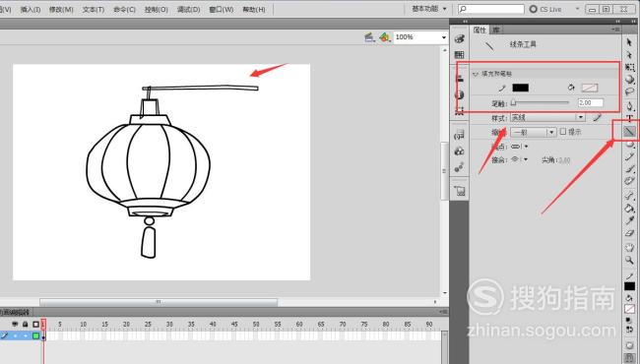The image size is (640, 364).
Task: Open the 窗口(W) menu
Action: pyautogui.click(x=222, y=9)
